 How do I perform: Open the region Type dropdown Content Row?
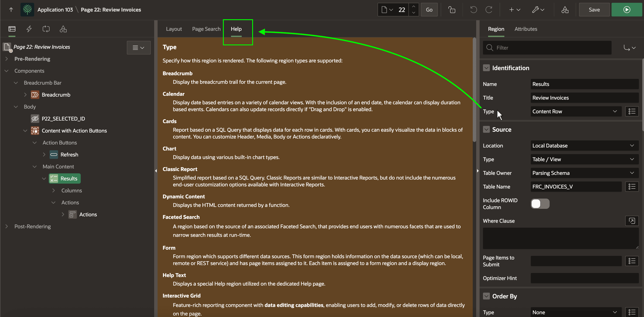[576, 111]
